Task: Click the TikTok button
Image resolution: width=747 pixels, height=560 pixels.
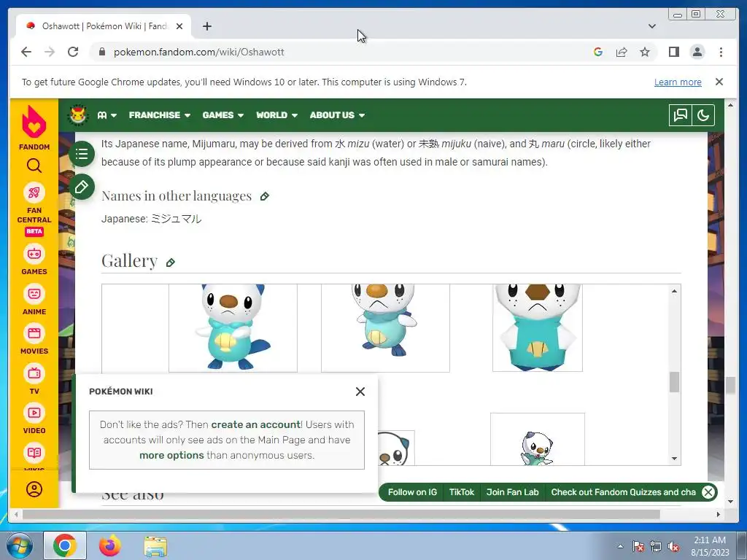Action: pyautogui.click(x=462, y=492)
